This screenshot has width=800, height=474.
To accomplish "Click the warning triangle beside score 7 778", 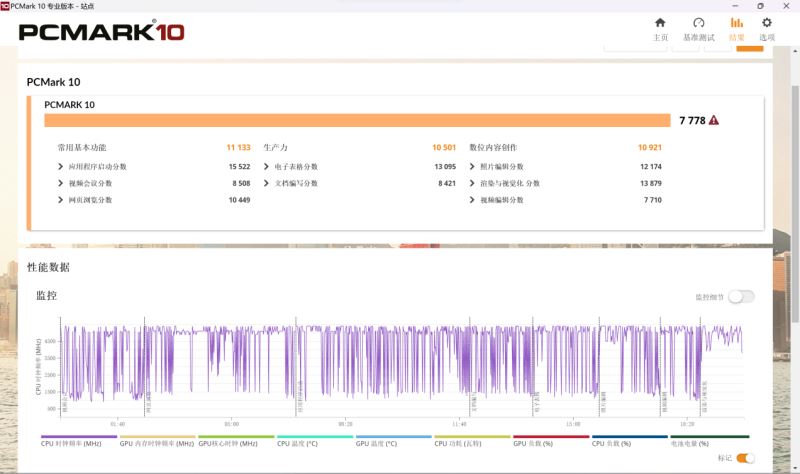I will tap(714, 120).
